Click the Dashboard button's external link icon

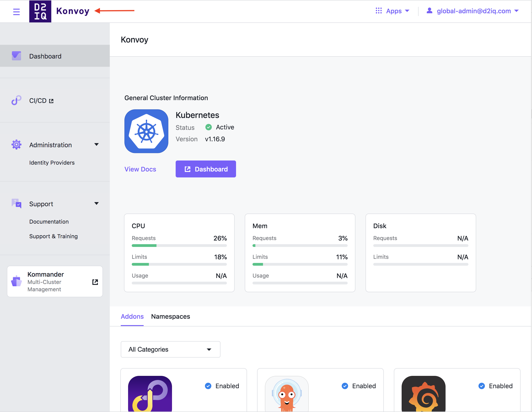(x=188, y=169)
